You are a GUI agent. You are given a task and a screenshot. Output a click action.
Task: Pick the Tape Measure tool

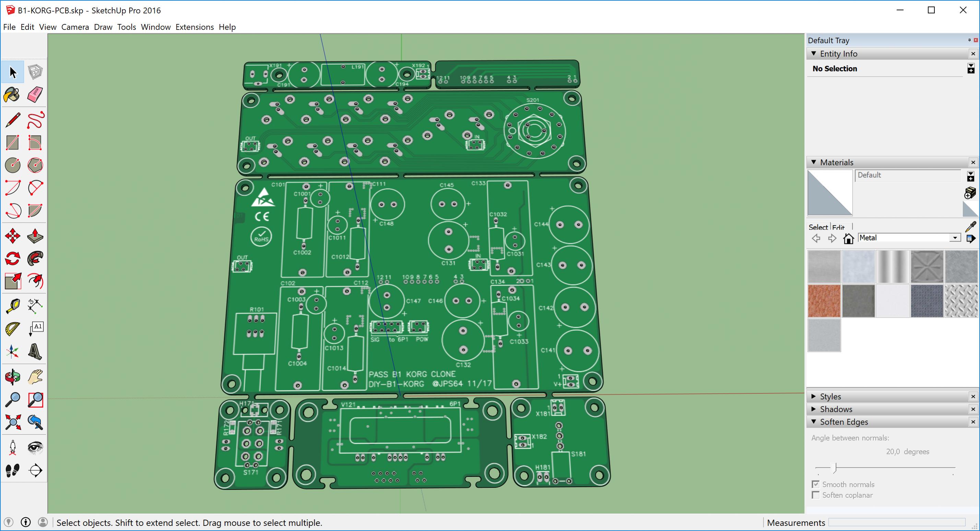click(x=13, y=306)
